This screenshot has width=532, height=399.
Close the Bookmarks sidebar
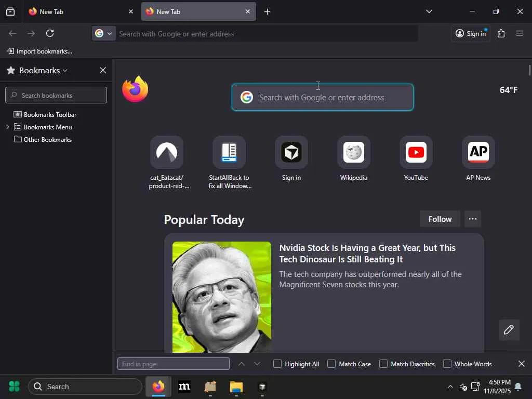coord(103,70)
